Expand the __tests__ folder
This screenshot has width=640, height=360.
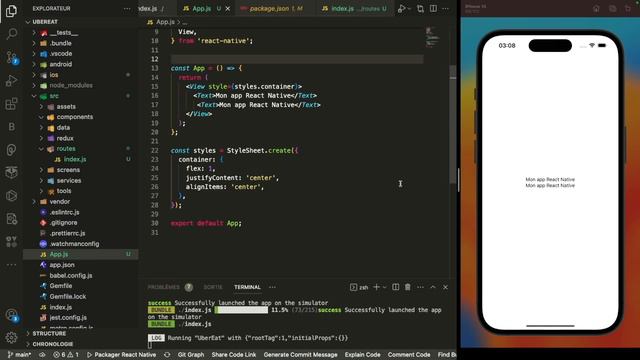click(34, 33)
